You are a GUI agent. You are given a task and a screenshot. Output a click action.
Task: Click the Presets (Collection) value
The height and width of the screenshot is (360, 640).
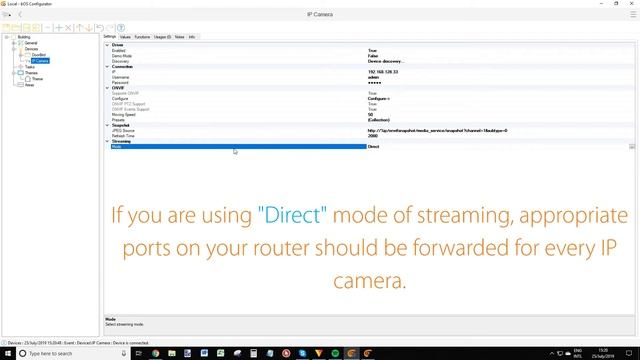(378, 120)
